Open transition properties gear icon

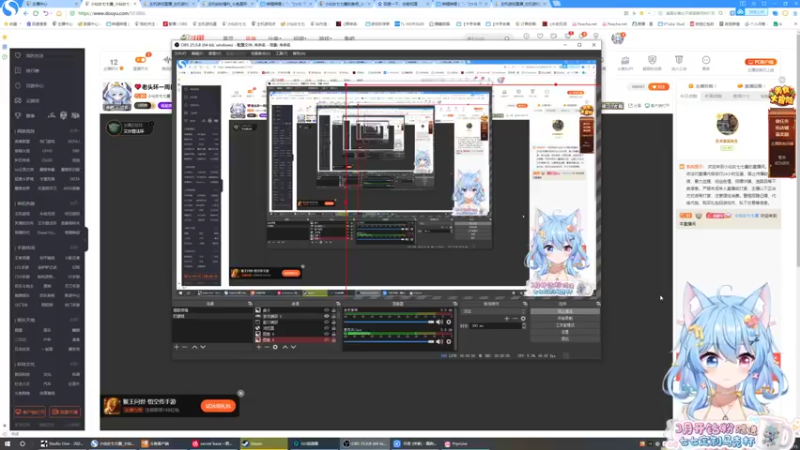pyautogui.click(x=523, y=318)
